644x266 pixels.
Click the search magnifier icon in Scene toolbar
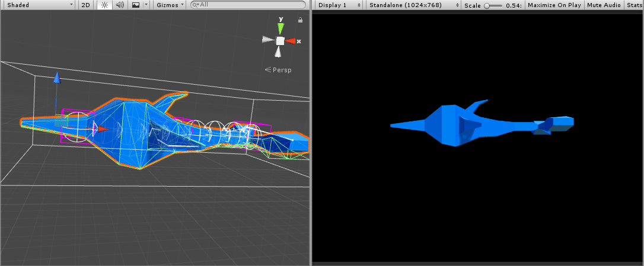[196, 5]
